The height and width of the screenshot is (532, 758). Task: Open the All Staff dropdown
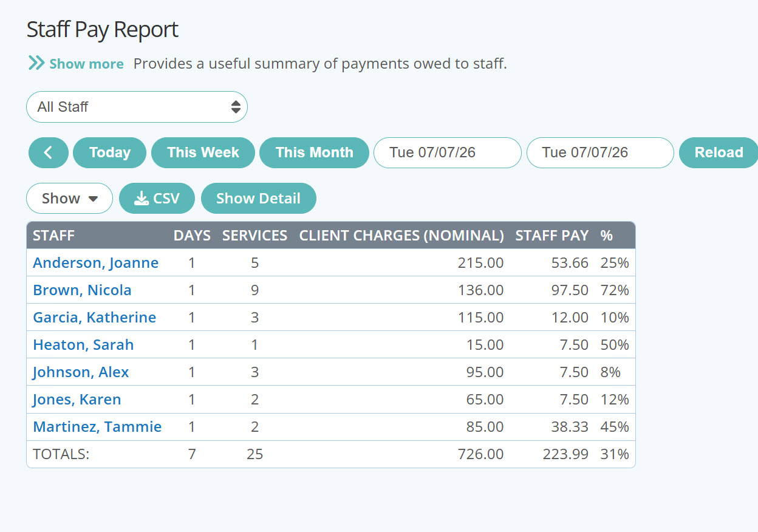137,107
